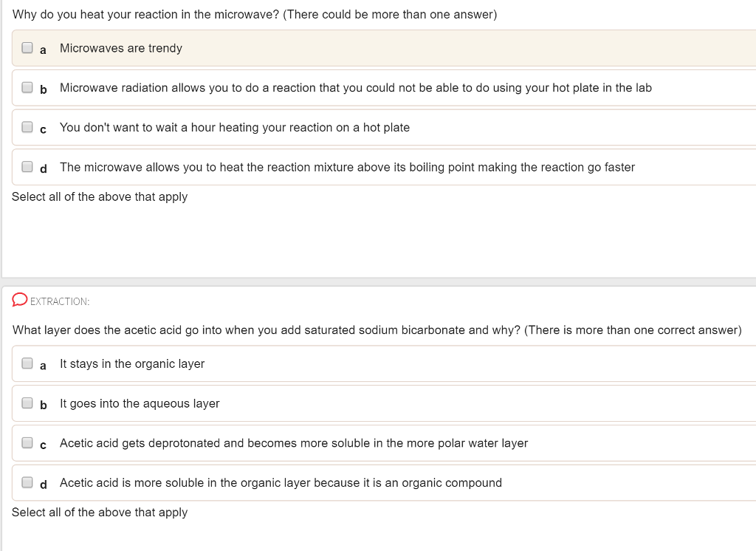Click the answer text starting 'Microwave radiation allows you'
756x551 pixels.
pos(355,88)
